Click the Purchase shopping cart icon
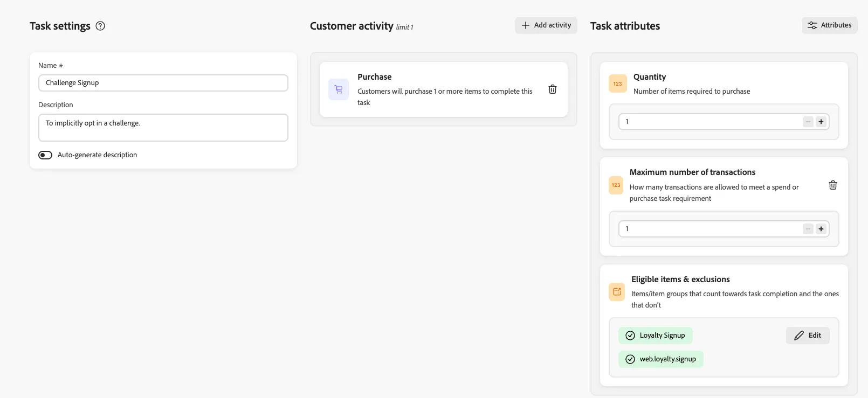 pyautogui.click(x=339, y=89)
